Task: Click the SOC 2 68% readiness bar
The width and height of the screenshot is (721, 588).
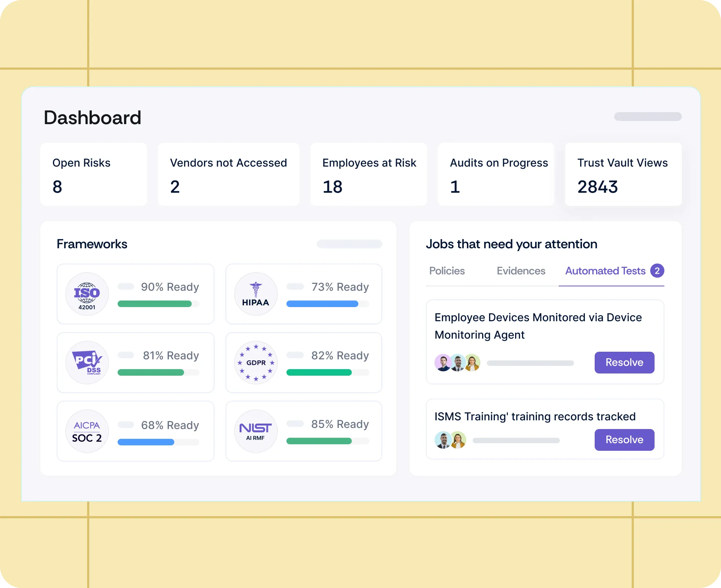Action: [x=158, y=442]
